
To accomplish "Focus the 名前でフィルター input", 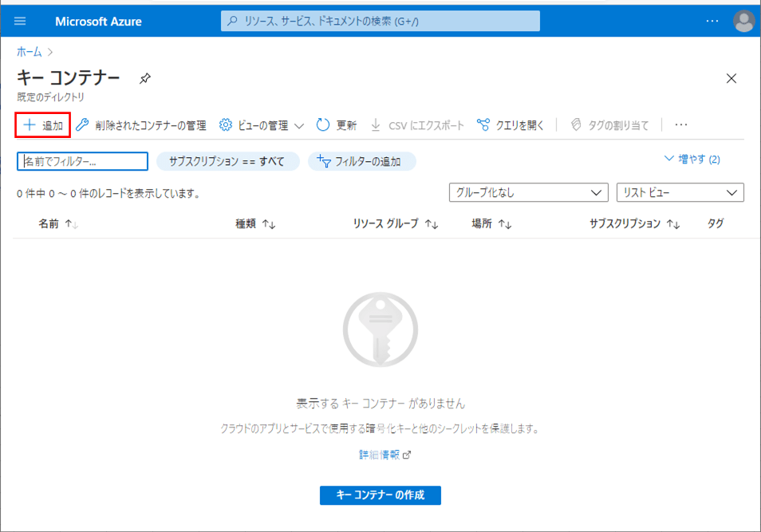I will [x=82, y=161].
